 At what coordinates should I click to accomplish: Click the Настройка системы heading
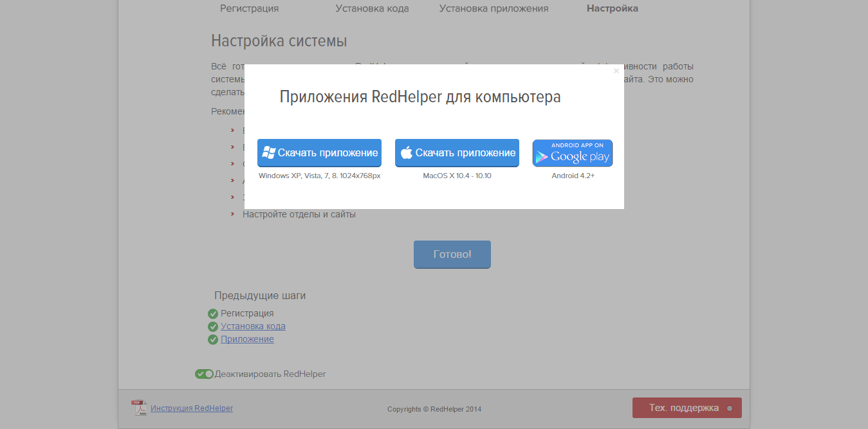coord(279,41)
